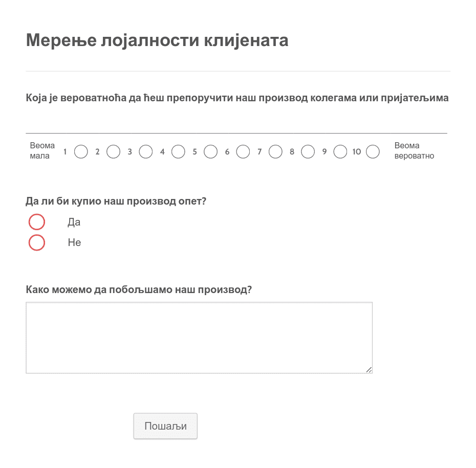Image resolution: width=476 pixels, height=468 pixels.
Task: Click the "Веома мала" scale label
Action: coord(42,151)
